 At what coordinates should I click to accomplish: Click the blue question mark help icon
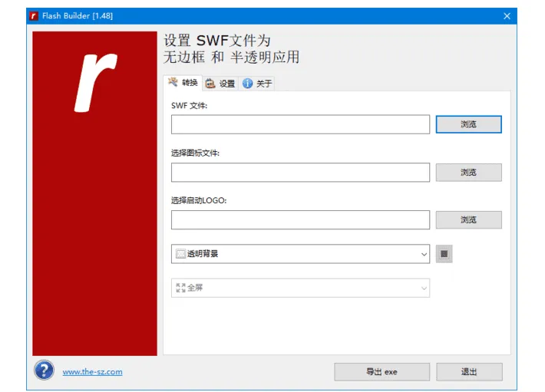coord(45,370)
